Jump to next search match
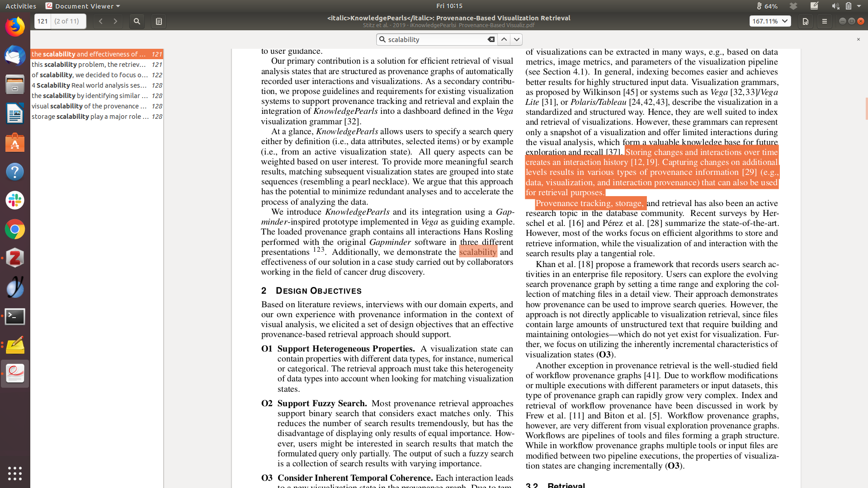The image size is (868, 488). 516,40
